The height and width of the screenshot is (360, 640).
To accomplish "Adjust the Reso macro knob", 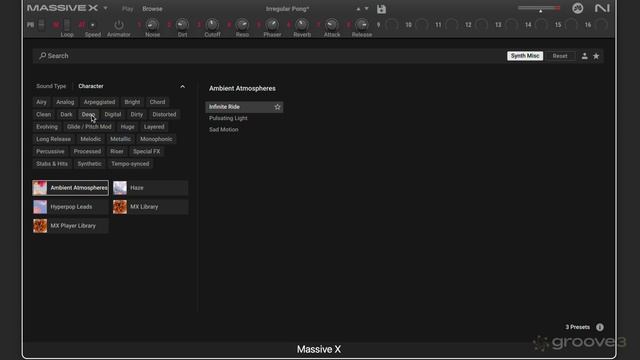I will point(242,25).
